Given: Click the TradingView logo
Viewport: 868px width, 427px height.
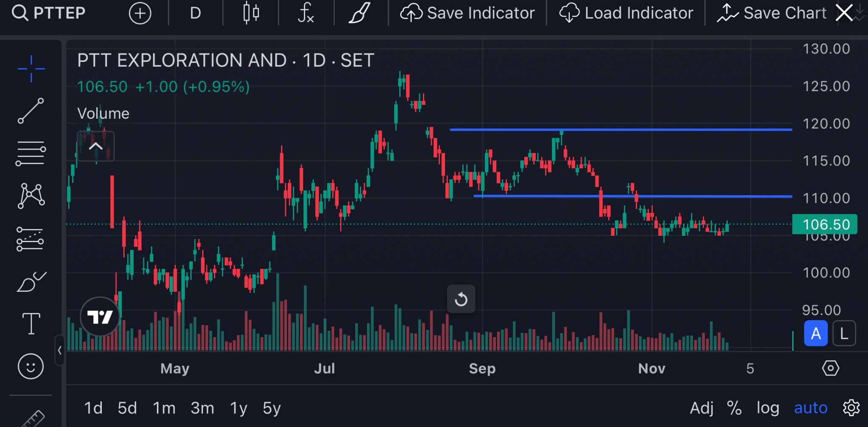Looking at the screenshot, I should (x=100, y=317).
